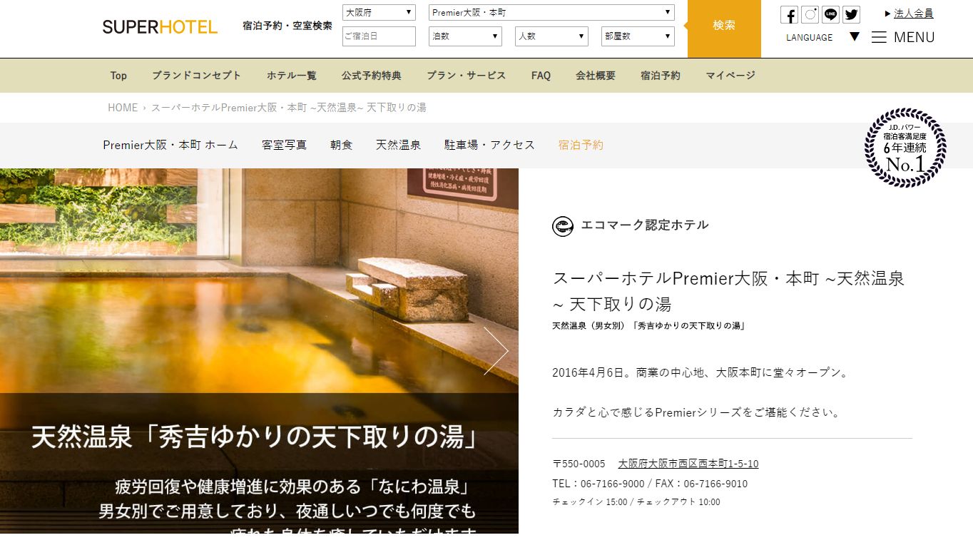
Task: Click the SUPERHOTEL logo
Action: coord(160,27)
